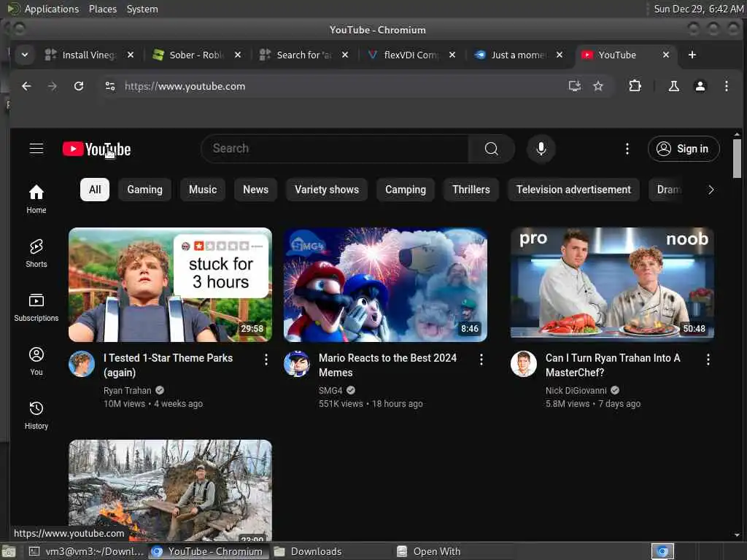This screenshot has width=747, height=560.
Task: Click Nick DiGiovanni channel avatar
Action: click(524, 364)
